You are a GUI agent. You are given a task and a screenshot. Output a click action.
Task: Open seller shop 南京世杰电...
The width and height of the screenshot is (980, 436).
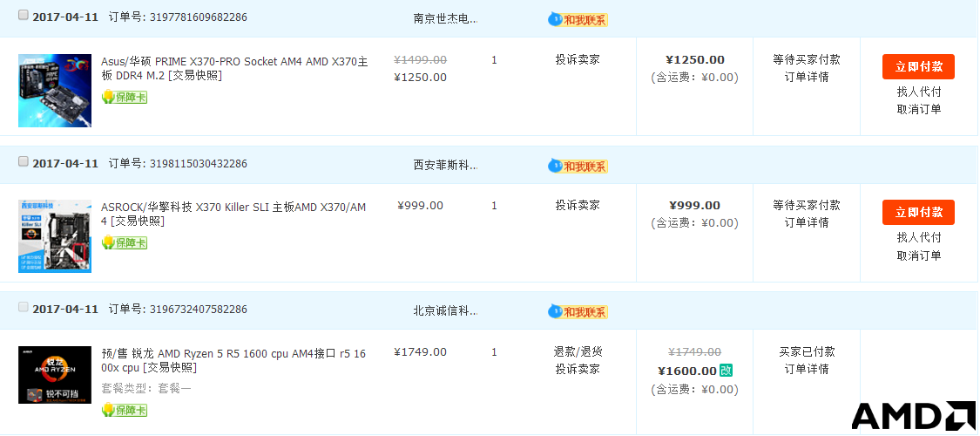(446, 19)
